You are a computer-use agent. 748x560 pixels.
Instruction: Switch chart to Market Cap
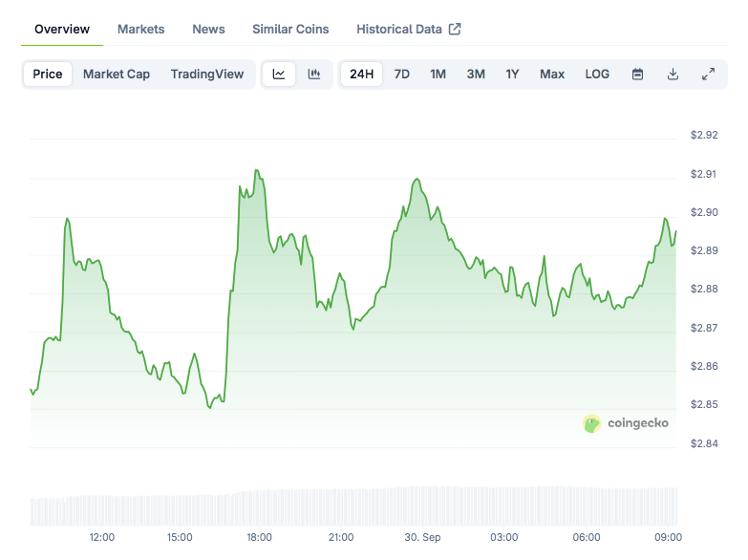pyautogui.click(x=117, y=75)
